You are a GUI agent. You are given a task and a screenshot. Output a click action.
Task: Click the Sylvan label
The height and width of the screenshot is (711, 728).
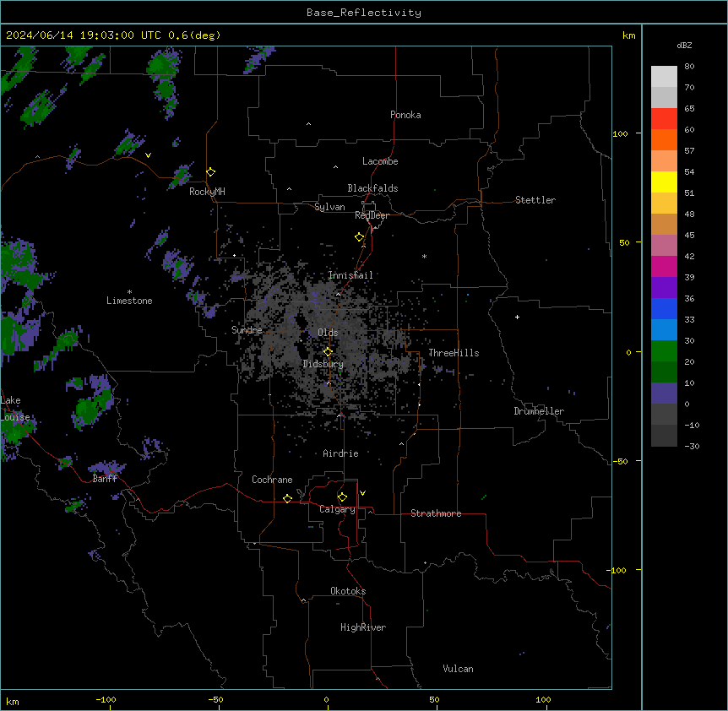pos(329,207)
